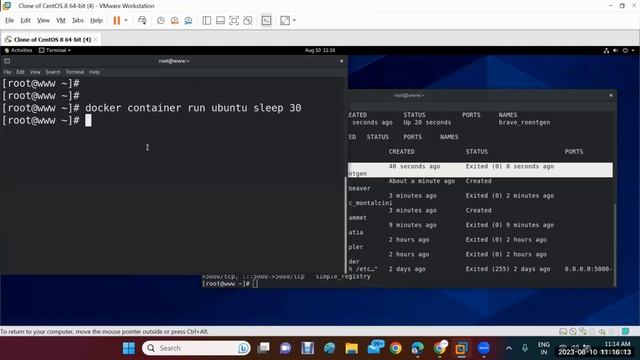This screenshot has width=640, height=360.
Task: Open the front terminal's Search menu
Action: point(53,72)
